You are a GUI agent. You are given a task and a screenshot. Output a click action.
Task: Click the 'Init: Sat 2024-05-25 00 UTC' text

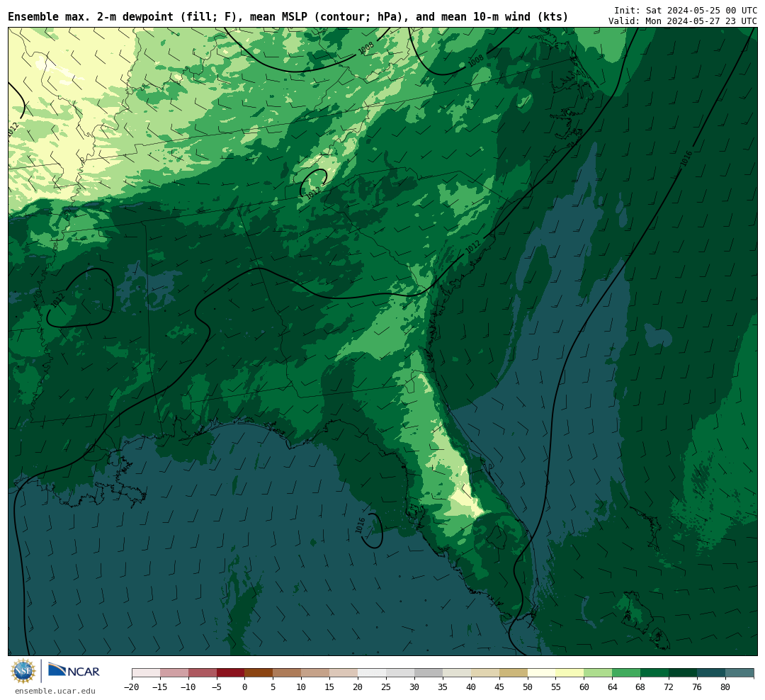point(686,10)
